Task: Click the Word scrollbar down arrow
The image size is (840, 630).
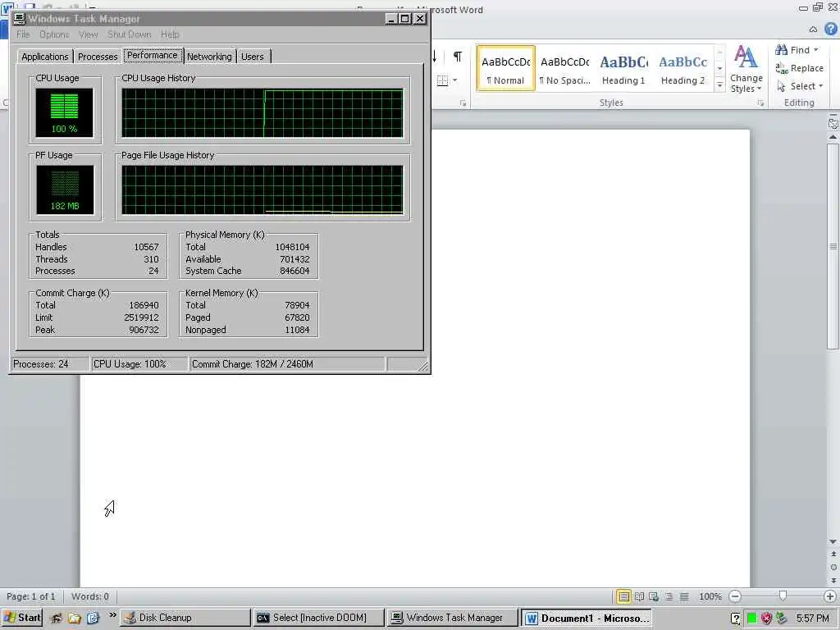Action: click(x=833, y=541)
